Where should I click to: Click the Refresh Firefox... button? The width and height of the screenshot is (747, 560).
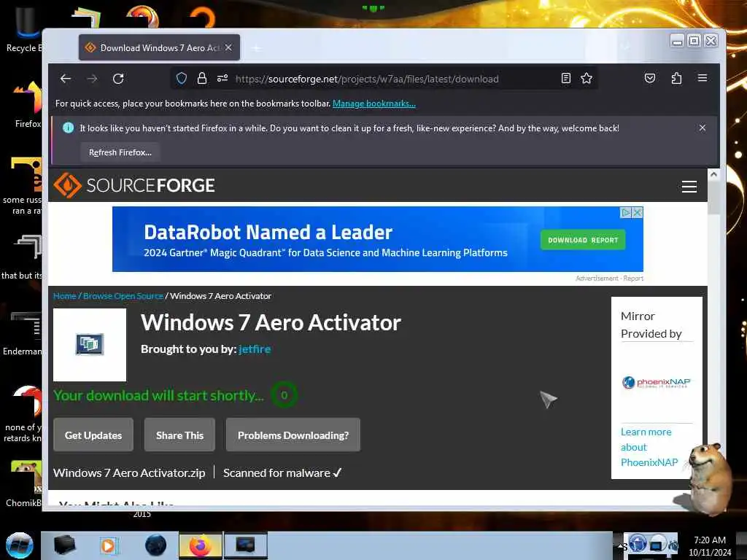(x=120, y=152)
